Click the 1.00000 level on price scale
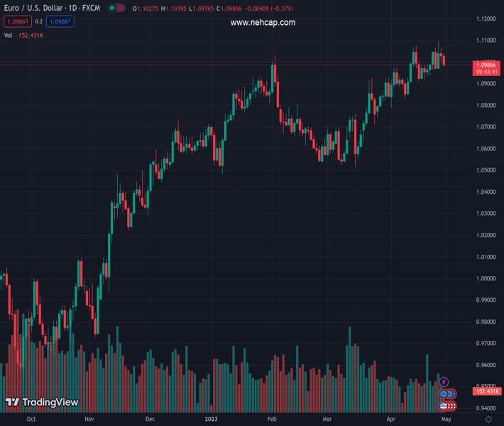 (486, 278)
